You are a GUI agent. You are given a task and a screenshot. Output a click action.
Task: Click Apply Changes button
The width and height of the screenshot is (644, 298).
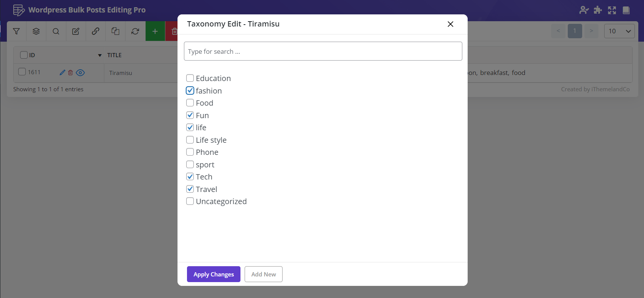click(214, 274)
